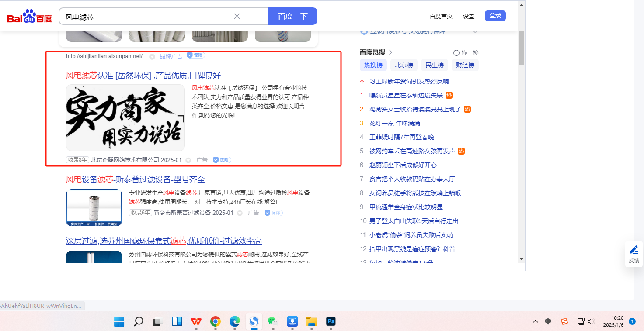
Task: Clear the search box with the X icon
Action: click(x=237, y=17)
